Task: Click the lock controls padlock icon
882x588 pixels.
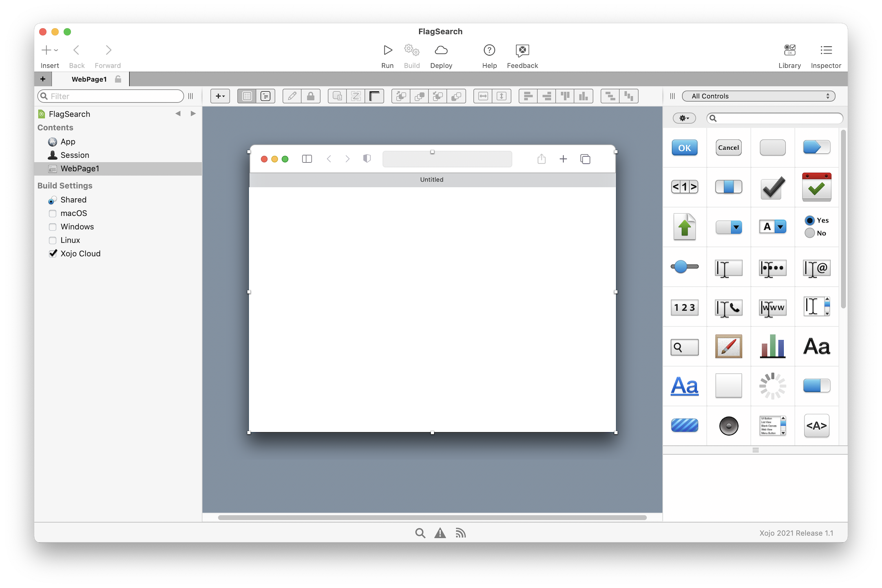Action: (311, 96)
